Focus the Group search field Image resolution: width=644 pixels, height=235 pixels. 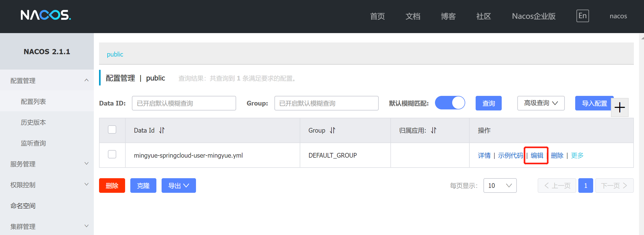click(326, 103)
